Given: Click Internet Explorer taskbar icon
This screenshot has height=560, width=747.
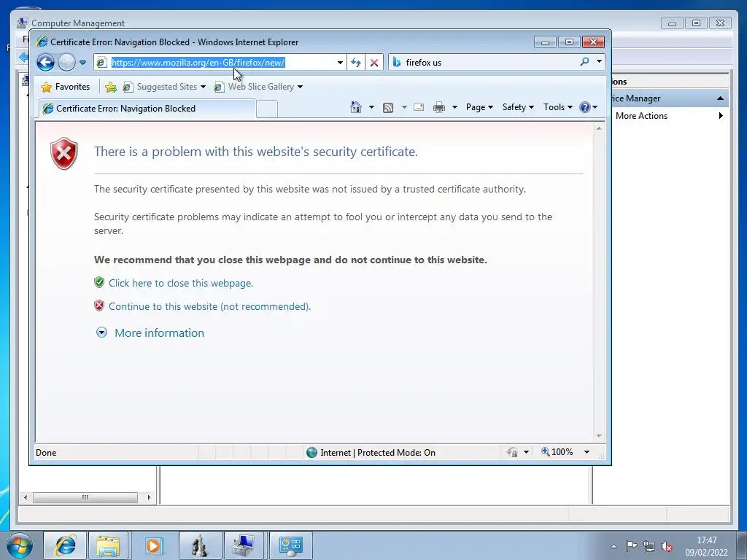Looking at the screenshot, I should click(65, 545).
